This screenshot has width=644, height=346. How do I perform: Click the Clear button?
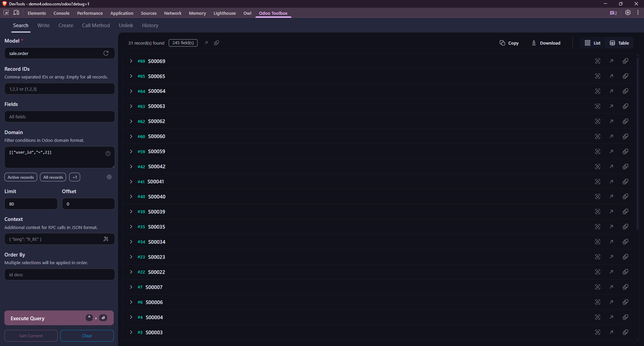pyautogui.click(x=87, y=336)
